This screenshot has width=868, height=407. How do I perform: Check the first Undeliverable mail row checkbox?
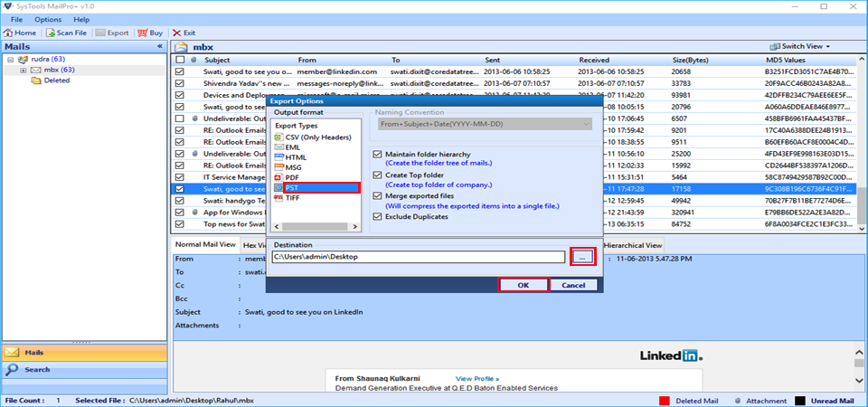pyautogui.click(x=180, y=118)
